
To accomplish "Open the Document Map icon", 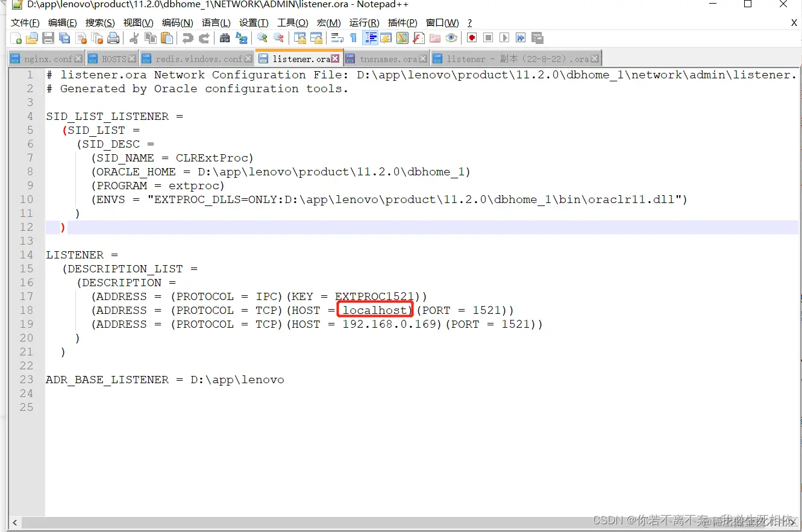I will (x=402, y=38).
